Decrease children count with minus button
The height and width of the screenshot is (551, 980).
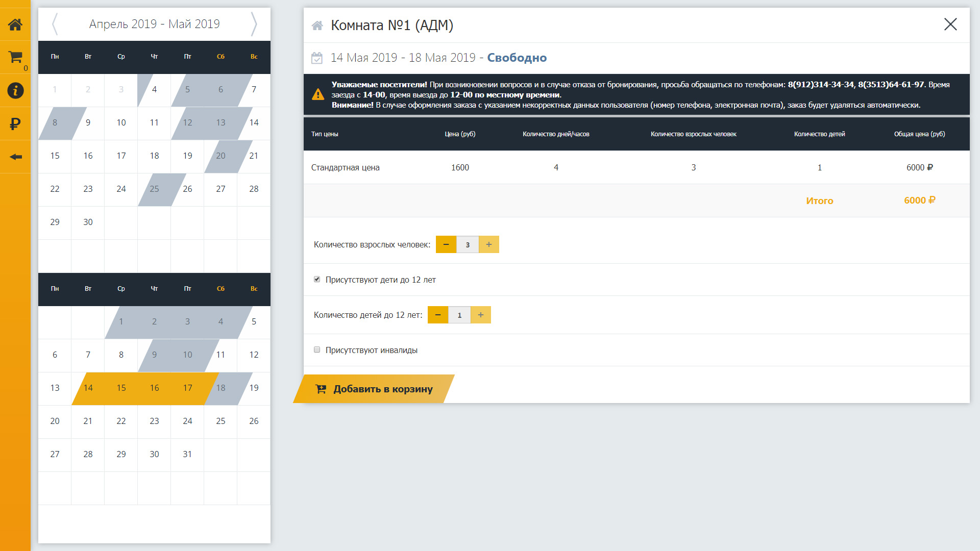(x=438, y=315)
